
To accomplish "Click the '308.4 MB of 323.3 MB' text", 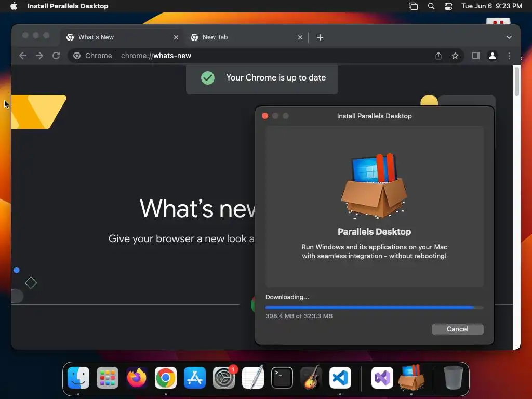I will tap(299, 316).
